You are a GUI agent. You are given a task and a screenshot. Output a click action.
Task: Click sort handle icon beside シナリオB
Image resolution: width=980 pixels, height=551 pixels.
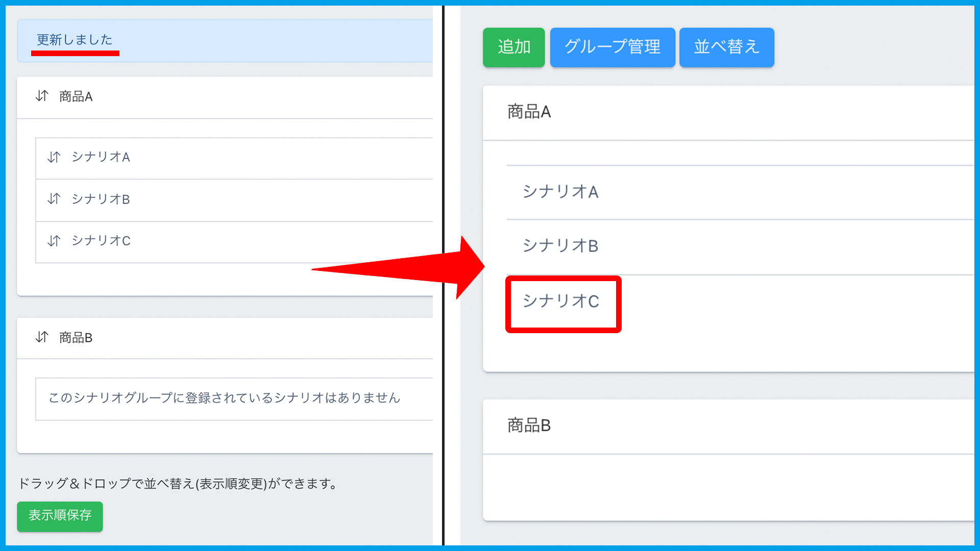[54, 198]
